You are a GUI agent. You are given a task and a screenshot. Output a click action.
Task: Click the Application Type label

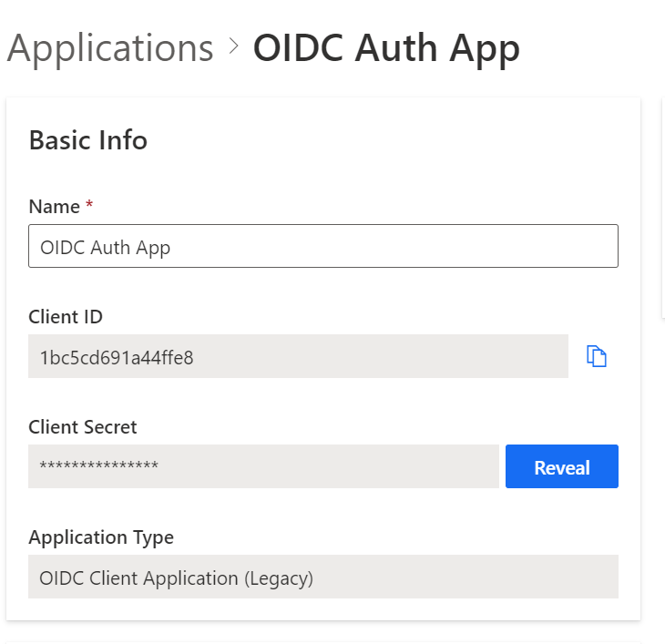click(x=101, y=537)
